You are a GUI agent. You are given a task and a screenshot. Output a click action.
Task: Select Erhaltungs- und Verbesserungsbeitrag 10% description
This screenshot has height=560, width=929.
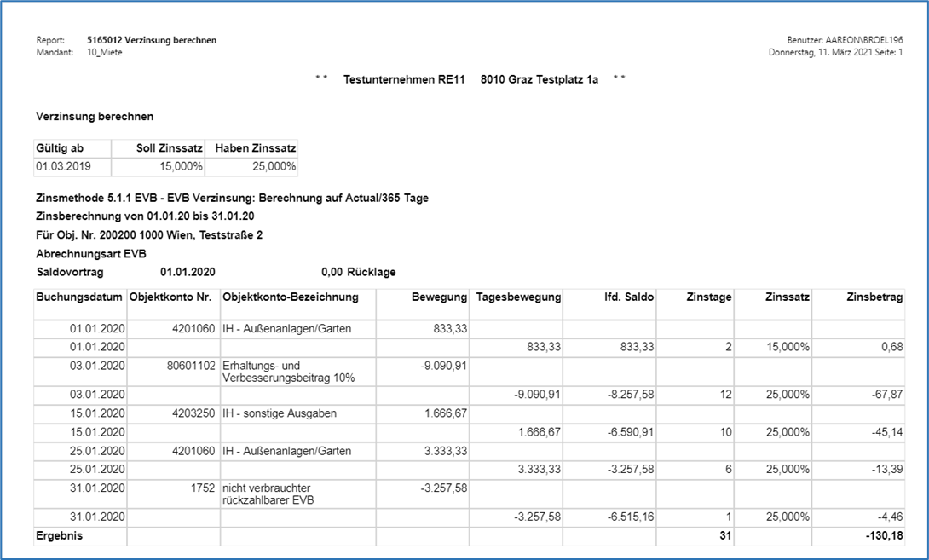pos(288,372)
